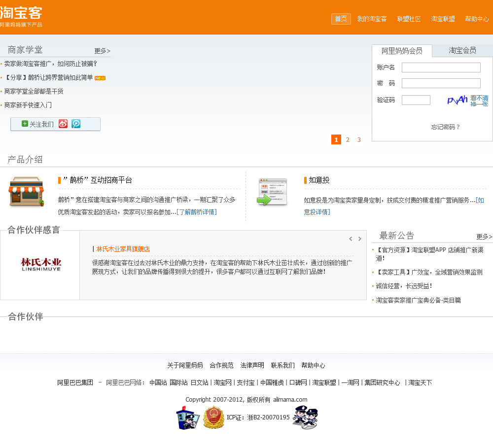Screen dimensions: 493x448
Task: Click the police booth badge icon in footer
Action: pyautogui.click(x=187, y=418)
